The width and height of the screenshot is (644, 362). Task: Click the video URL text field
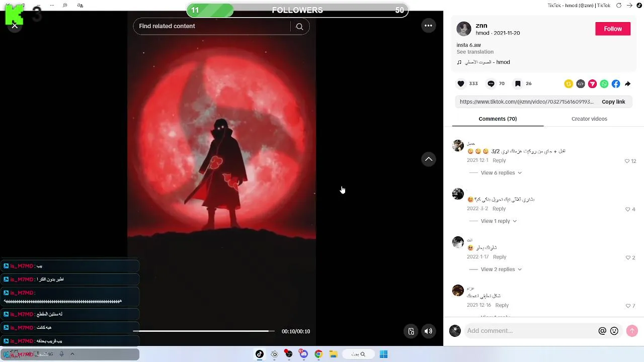tap(527, 102)
